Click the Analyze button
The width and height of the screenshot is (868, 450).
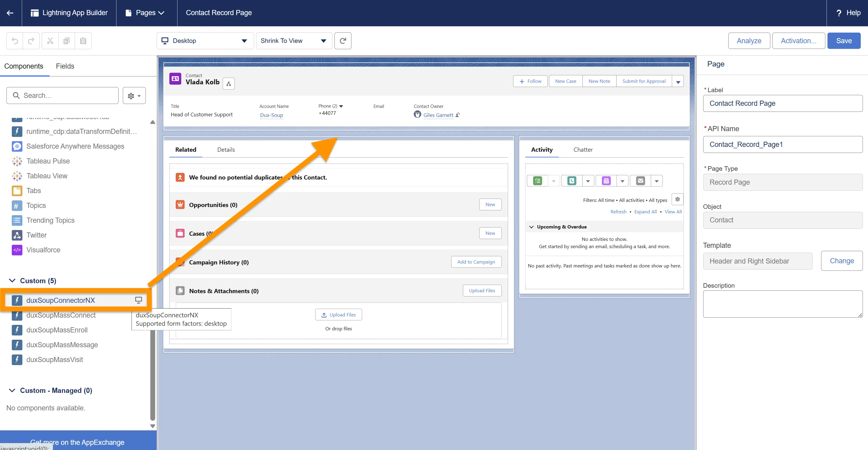point(749,41)
